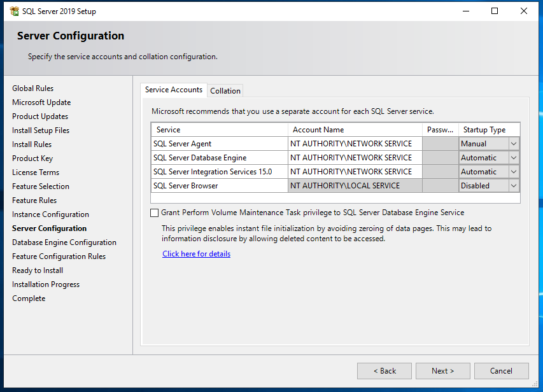Click the Back button
Viewport: 543px width, 392px height.
384,370
